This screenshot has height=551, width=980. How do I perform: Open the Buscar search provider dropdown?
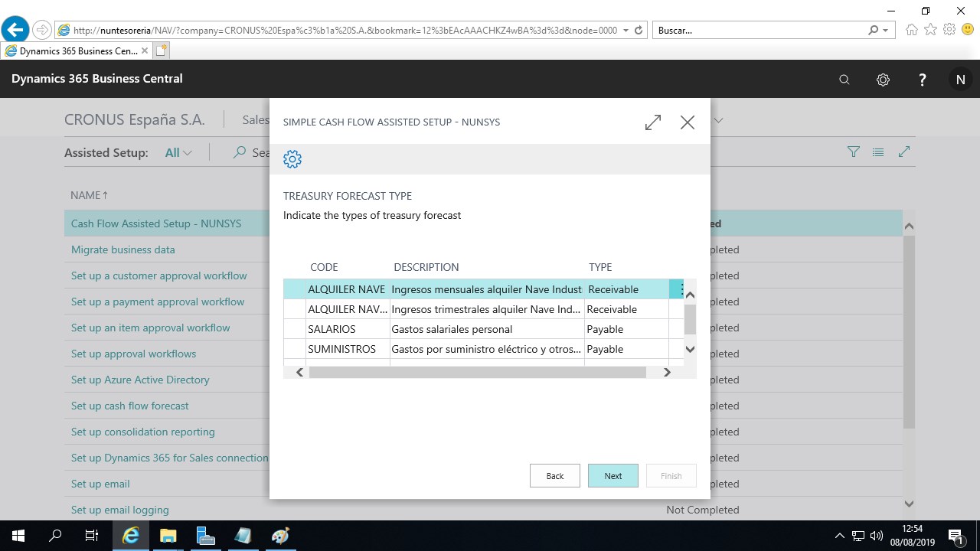coord(886,31)
